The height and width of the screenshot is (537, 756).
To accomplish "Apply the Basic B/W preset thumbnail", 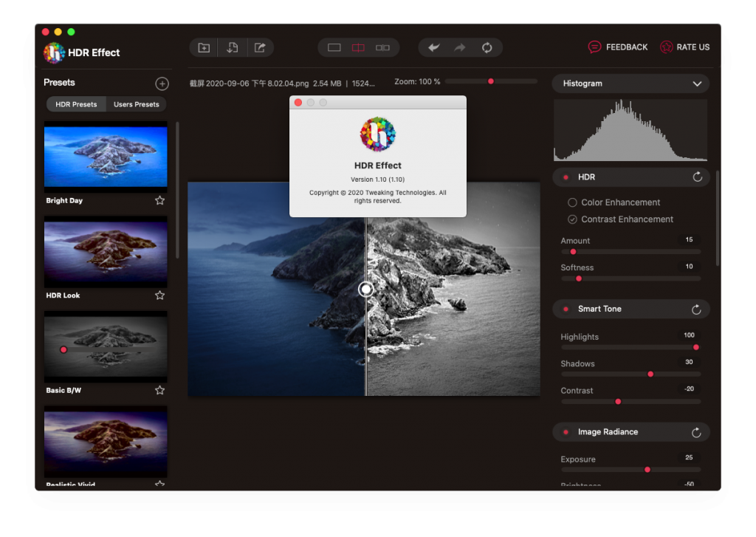I will click(106, 346).
